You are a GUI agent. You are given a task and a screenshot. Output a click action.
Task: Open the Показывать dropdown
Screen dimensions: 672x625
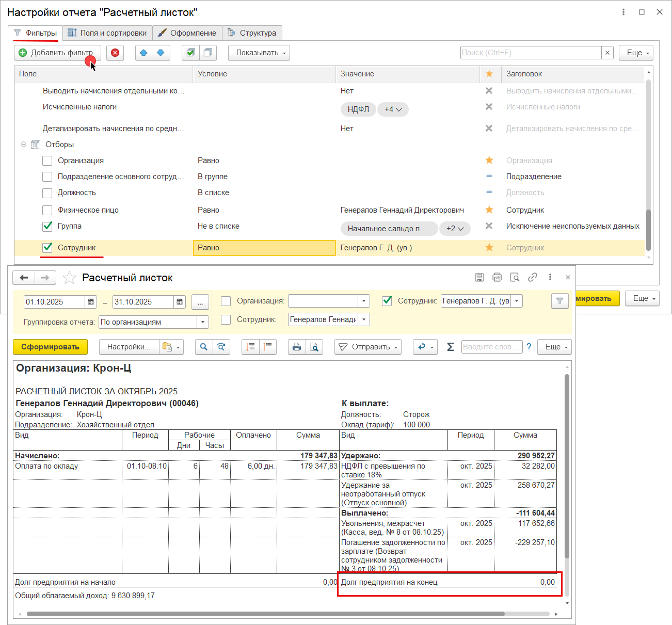[261, 53]
